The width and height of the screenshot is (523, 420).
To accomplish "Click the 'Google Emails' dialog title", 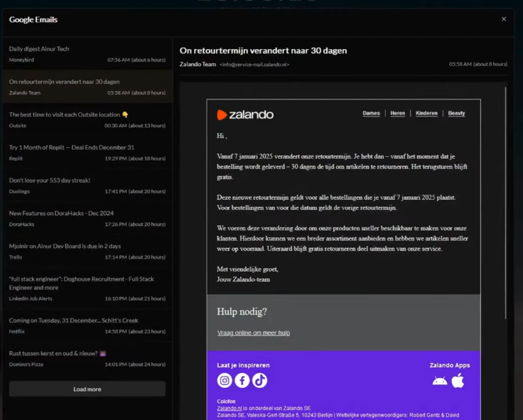I will pyautogui.click(x=33, y=19).
